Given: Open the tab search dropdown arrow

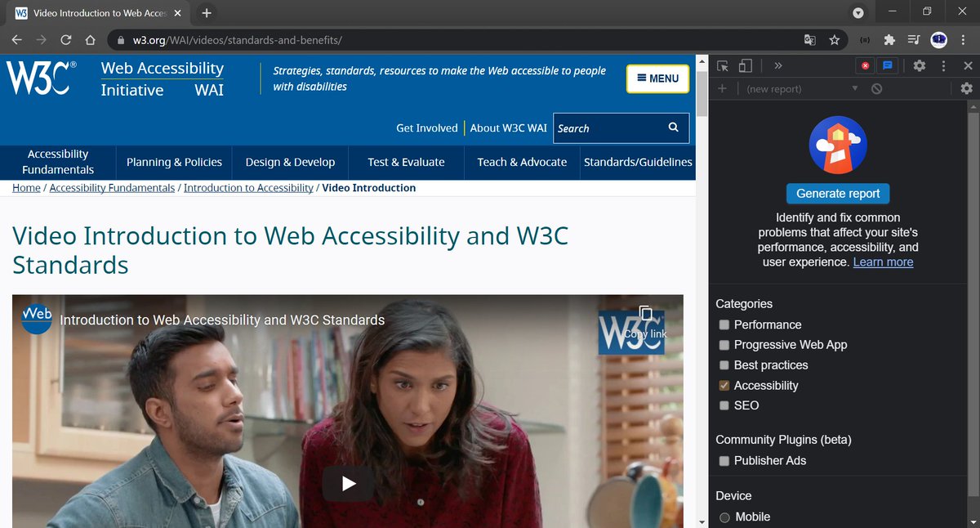Looking at the screenshot, I should coord(858,12).
